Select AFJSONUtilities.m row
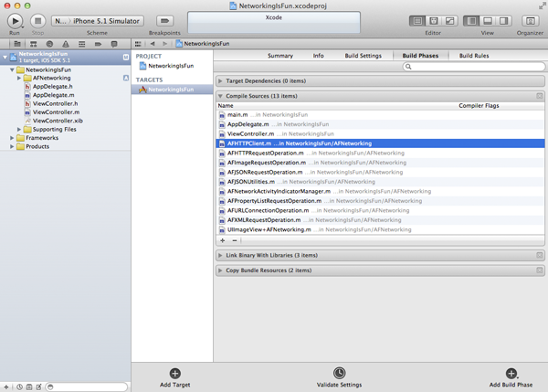This screenshot has height=392, width=548. click(380, 182)
